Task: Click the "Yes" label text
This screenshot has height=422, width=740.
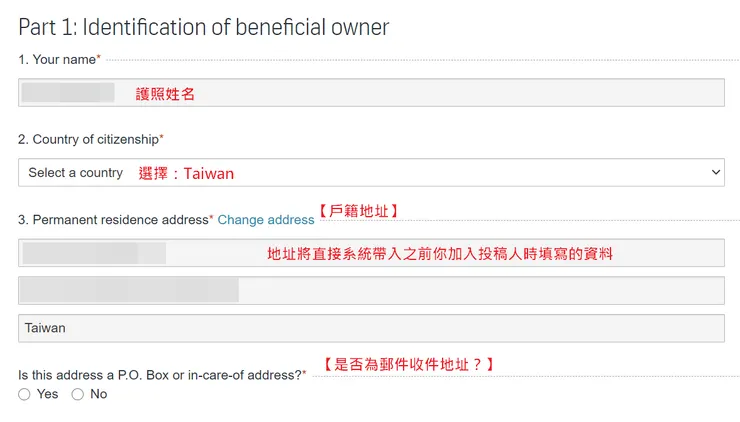Action: click(x=47, y=395)
